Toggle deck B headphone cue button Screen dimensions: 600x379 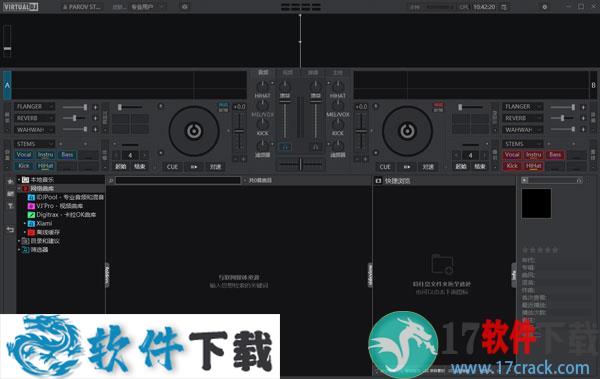point(315,147)
